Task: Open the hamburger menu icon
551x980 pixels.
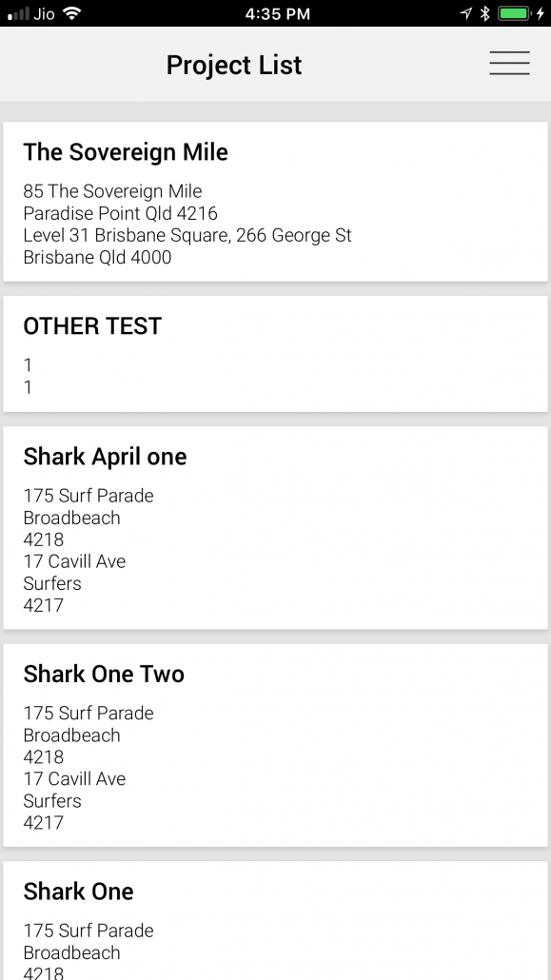Action: [509, 64]
